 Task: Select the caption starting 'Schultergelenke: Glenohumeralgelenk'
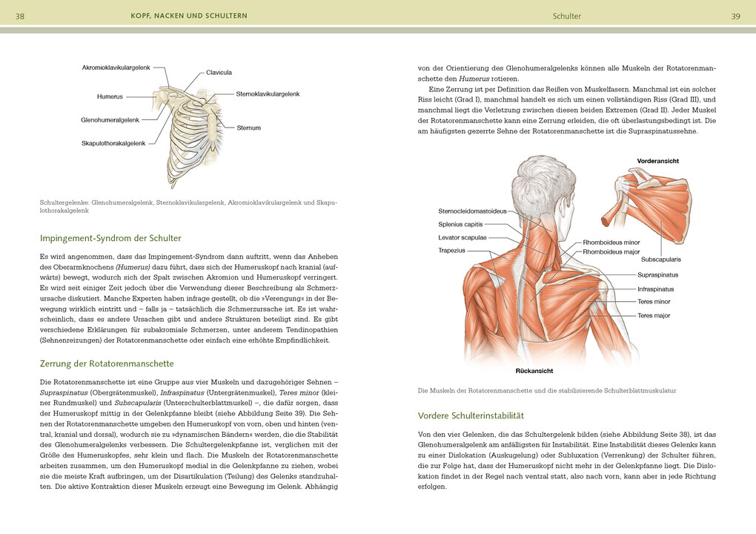(x=188, y=206)
